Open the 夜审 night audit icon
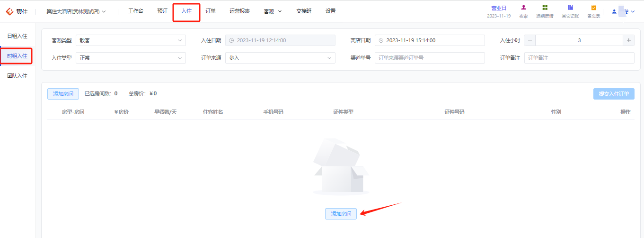Screen dimensions: 644x238 point(523,8)
